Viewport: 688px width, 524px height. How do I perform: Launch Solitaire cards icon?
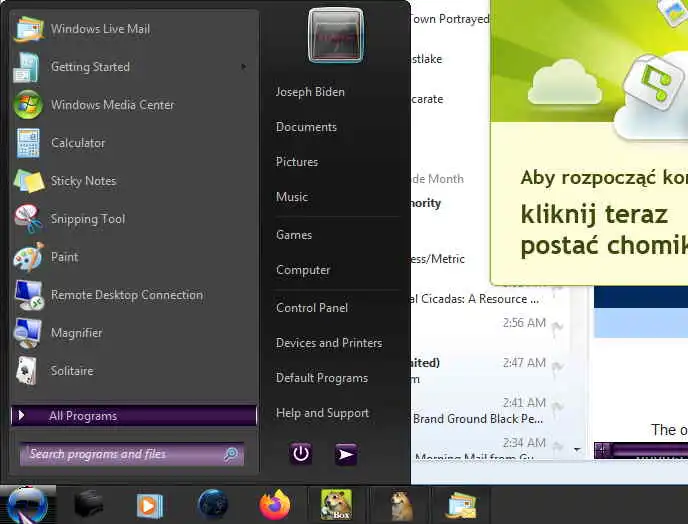(27, 371)
